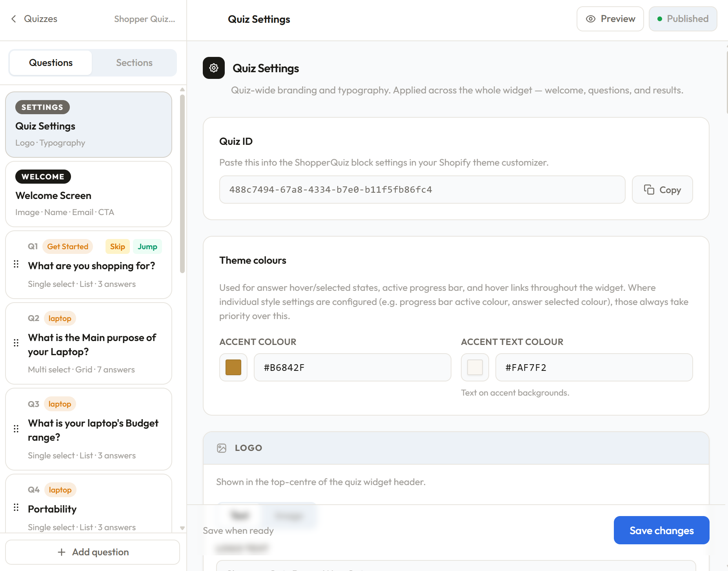
Task: Switch to the Questions tab
Action: point(51,63)
